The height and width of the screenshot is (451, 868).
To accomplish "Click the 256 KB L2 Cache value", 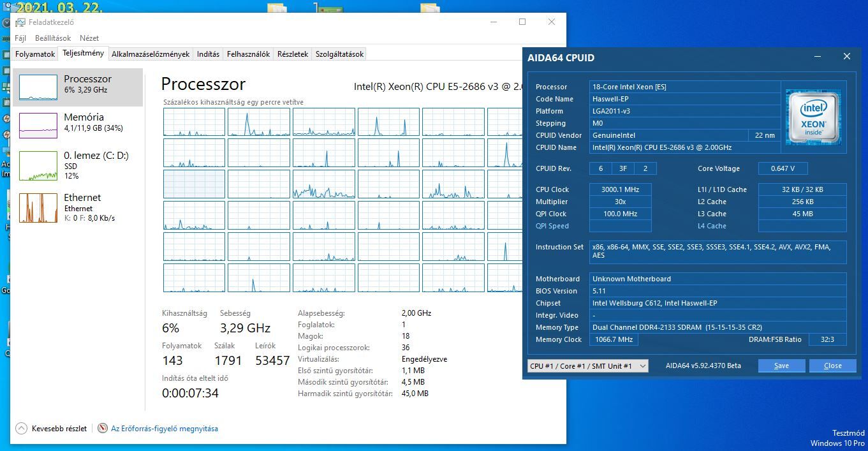I will coord(802,202).
